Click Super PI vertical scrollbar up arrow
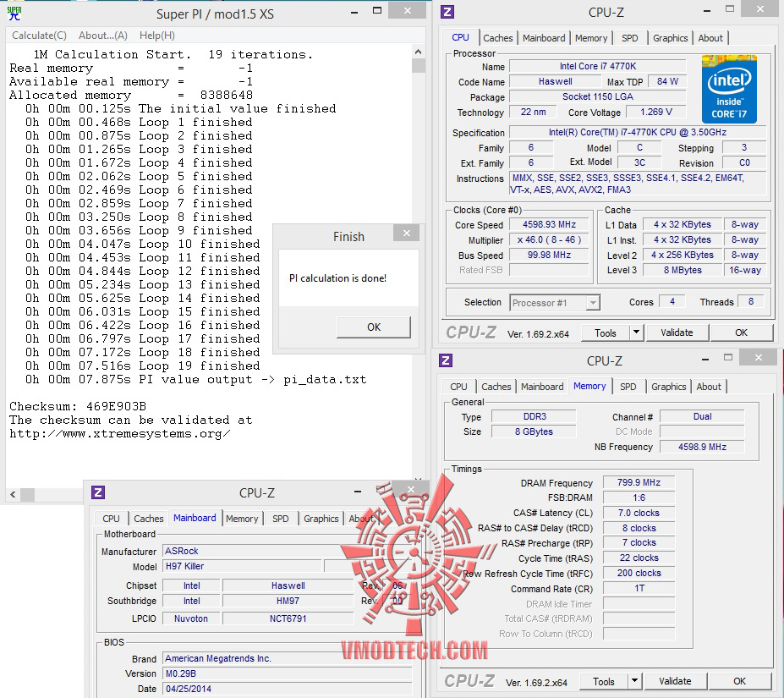The height and width of the screenshot is (698, 784). [x=418, y=52]
